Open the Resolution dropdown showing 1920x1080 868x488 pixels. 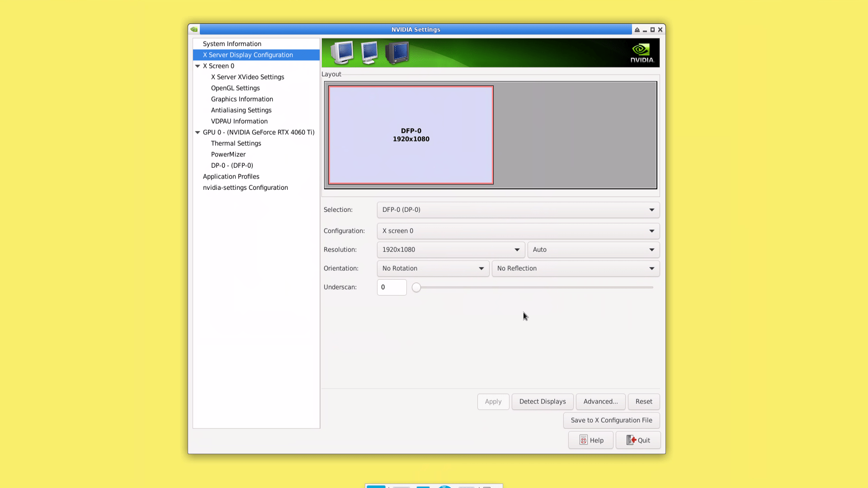pos(451,249)
